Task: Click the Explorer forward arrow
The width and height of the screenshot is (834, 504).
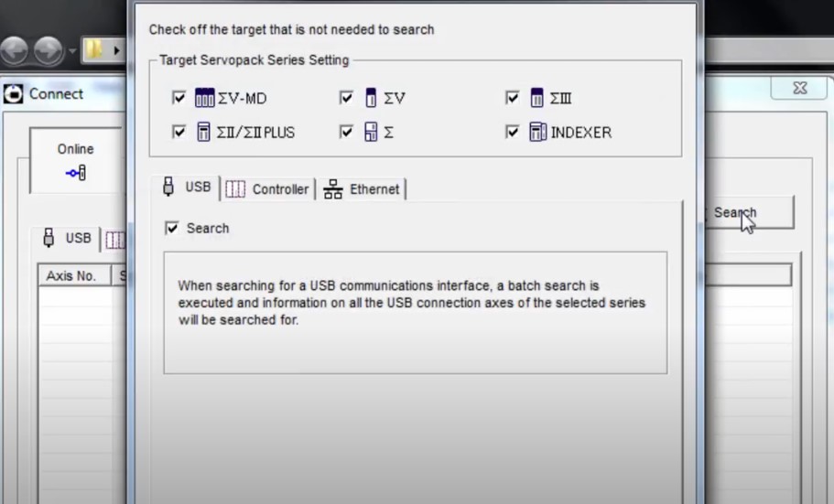Action: click(48, 50)
